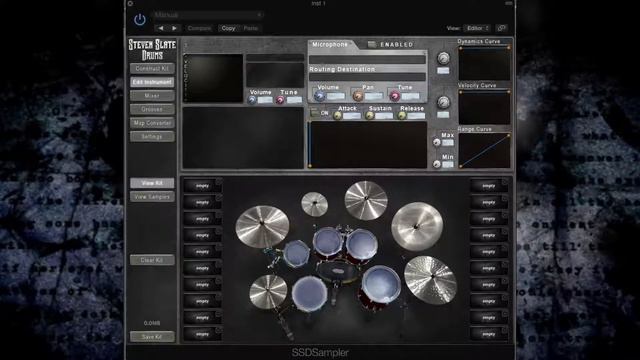This screenshot has width=640, height=360.
Task: Click the instrument Volume value field
Action: coord(265,100)
